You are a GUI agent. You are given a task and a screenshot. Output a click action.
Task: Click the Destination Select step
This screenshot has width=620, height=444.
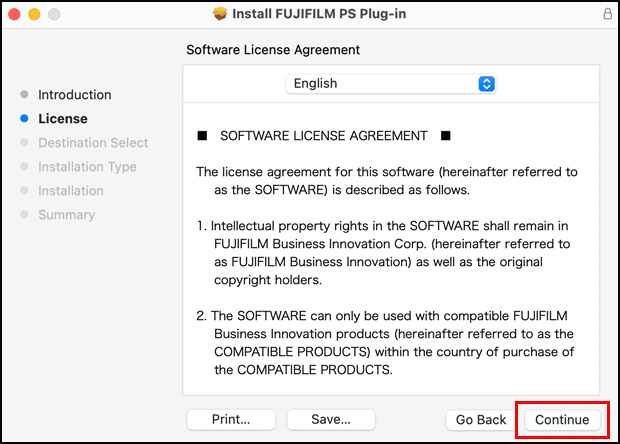coord(93,143)
